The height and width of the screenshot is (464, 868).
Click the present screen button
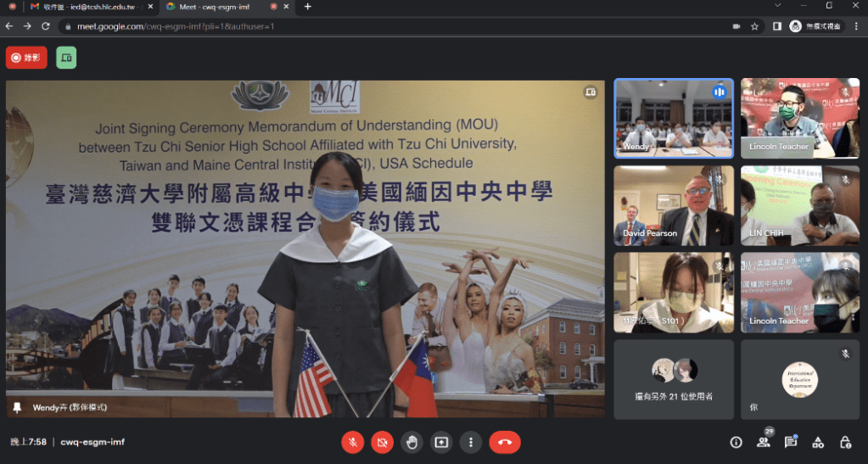point(440,442)
